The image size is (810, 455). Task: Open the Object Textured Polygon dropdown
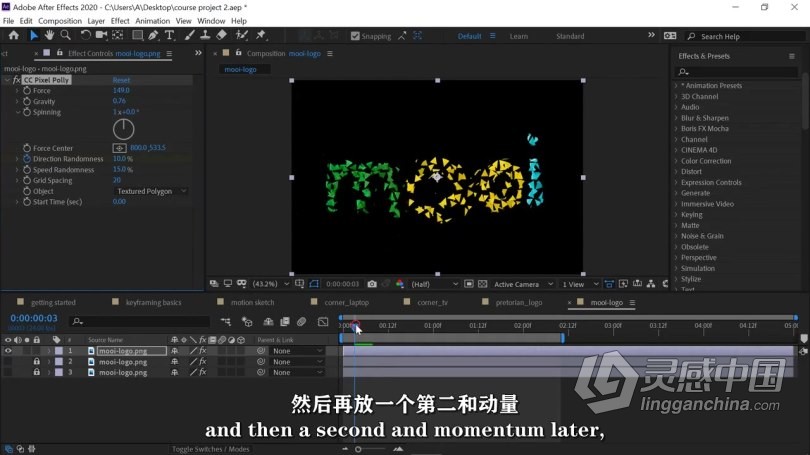click(x=150, y=191)
